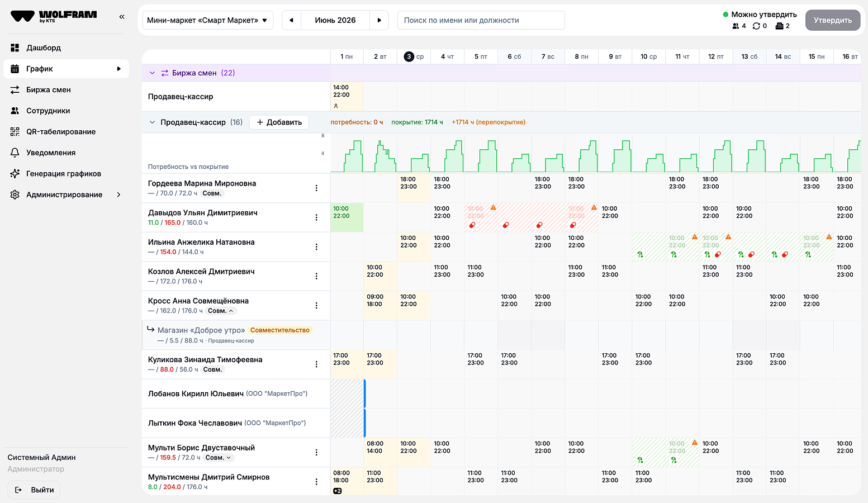This screenshot has height=503, width=868.
Task: Click the Лыткин Фока Чеславович name
Action: [x=195, y=423]
